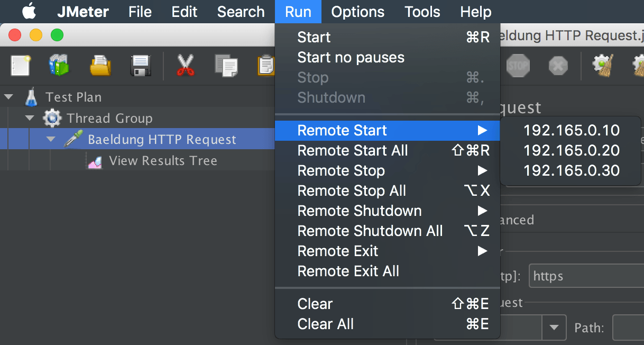
Task: Click the Open file toolbar icon
Action: 100,66
